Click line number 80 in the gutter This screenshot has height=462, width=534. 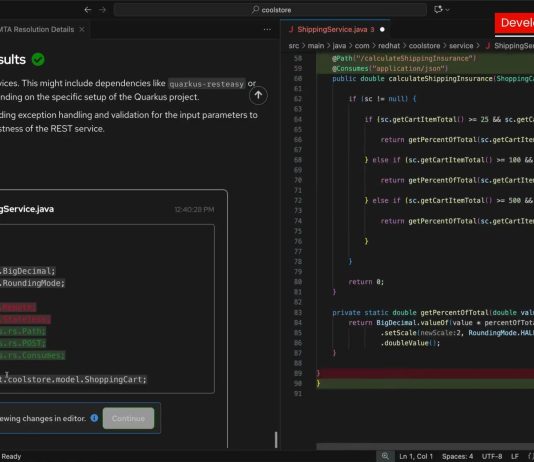click(x=298, y=282)
